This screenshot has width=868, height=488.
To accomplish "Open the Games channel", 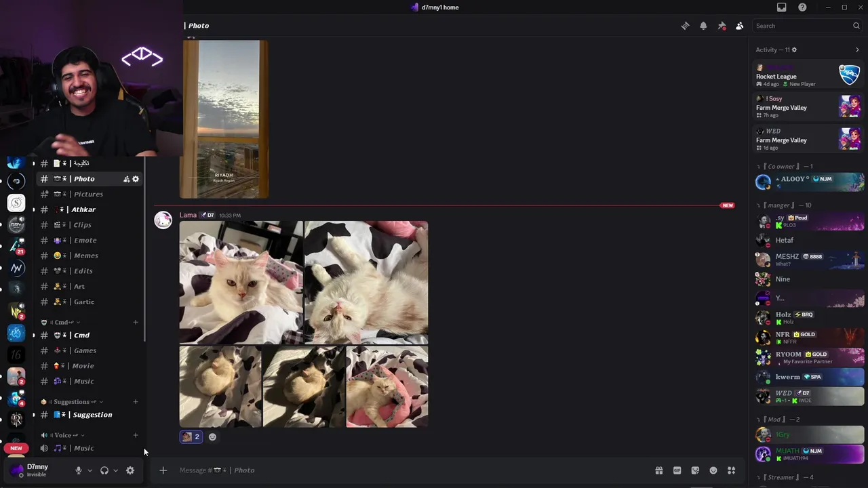I will (88, 350).
